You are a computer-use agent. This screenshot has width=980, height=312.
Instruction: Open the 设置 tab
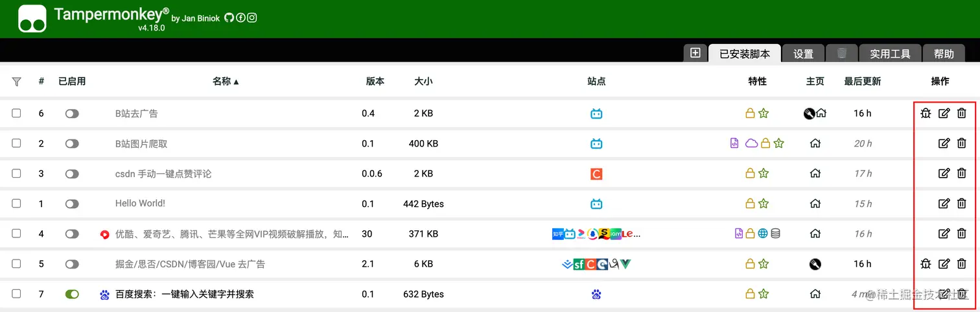point(804,54)
